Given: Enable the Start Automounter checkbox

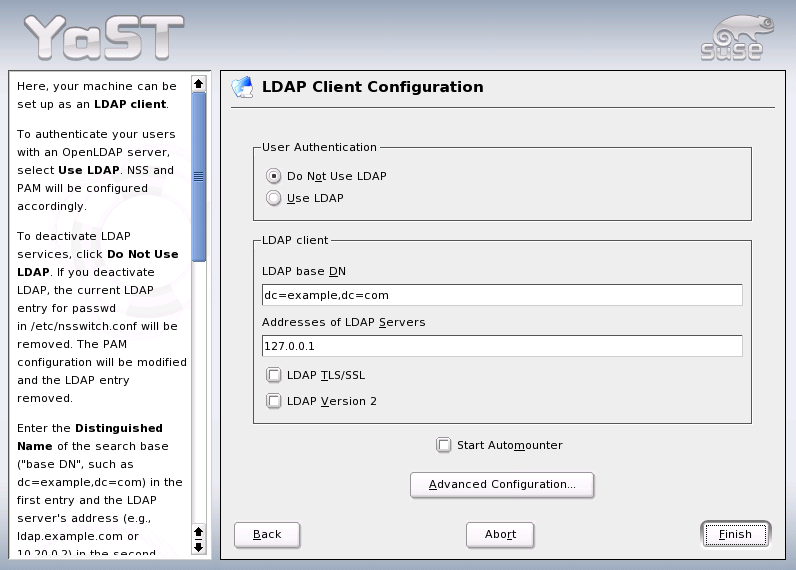Looking at the screenshot, I should coord(444,445).
